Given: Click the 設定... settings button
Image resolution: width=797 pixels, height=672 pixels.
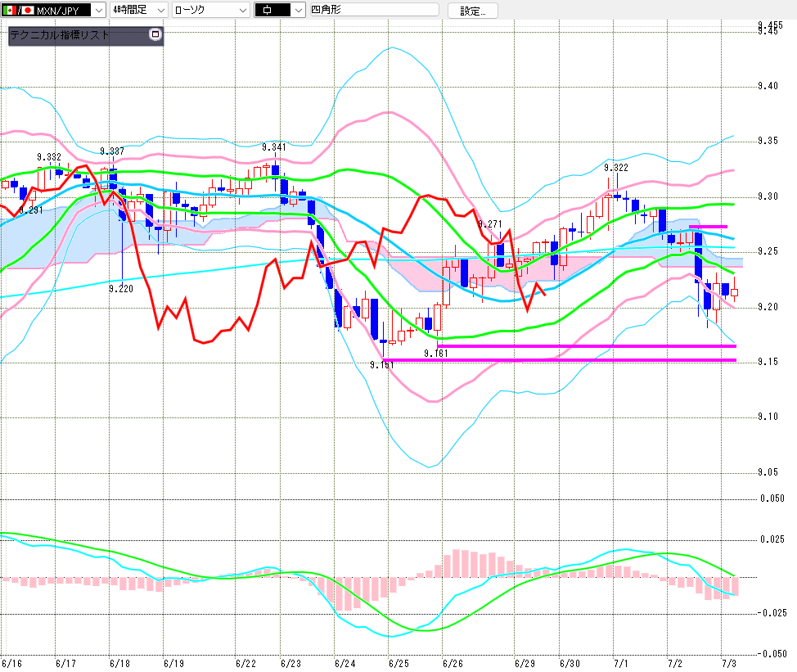Looking at the screenshot, I should (472, 11).
